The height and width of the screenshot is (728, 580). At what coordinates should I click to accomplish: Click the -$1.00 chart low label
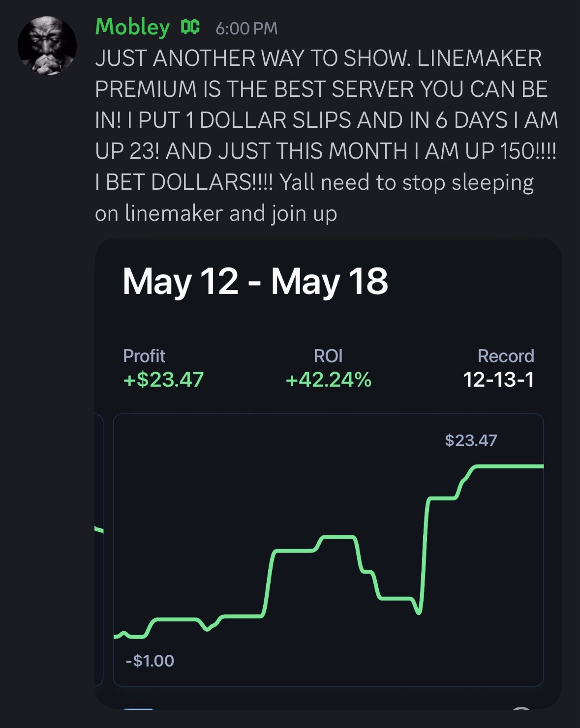(150, 661)
